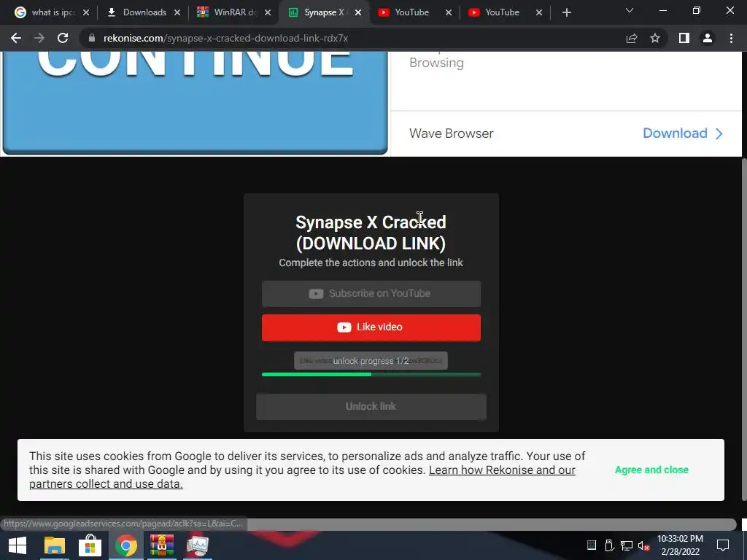Image resolution: width=747 pixels, height=560 pixels.
Task: Click the page vertical scrollbar
Action: pyautogui.click(x=743, y=329)
